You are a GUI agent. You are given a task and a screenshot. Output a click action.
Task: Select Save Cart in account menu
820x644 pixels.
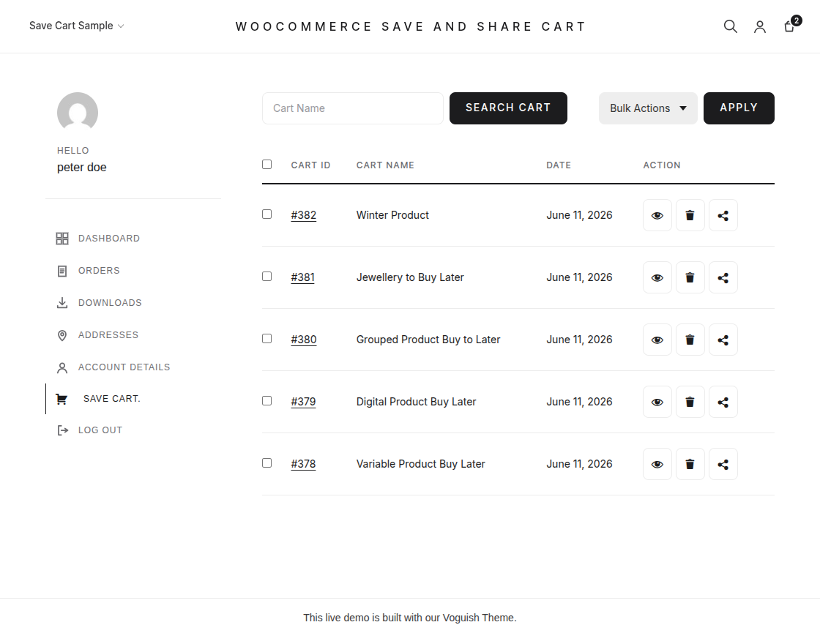point(98,399)
